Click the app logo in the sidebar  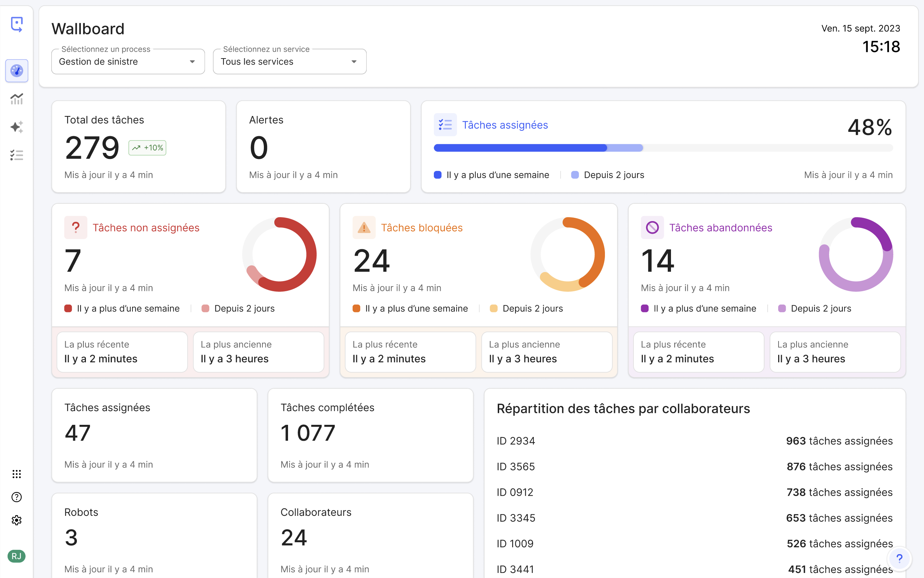17,24
